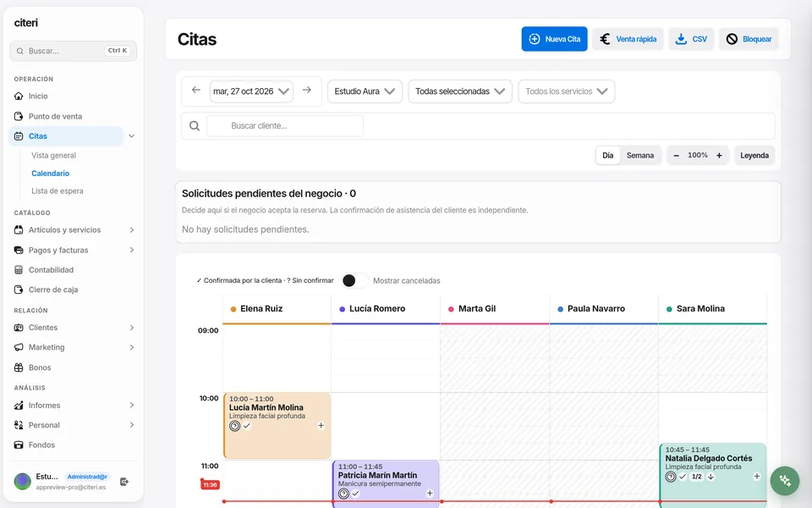Viewport: 812px width, 508px height.
Task: Toggle the Mostrar canceladas switch
Action: [x=354, y=280]
